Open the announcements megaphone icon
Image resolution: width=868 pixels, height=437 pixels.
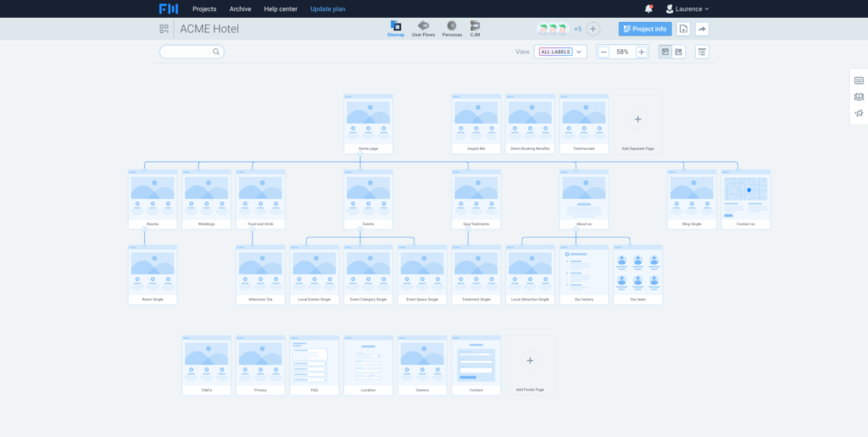point(859,113)
